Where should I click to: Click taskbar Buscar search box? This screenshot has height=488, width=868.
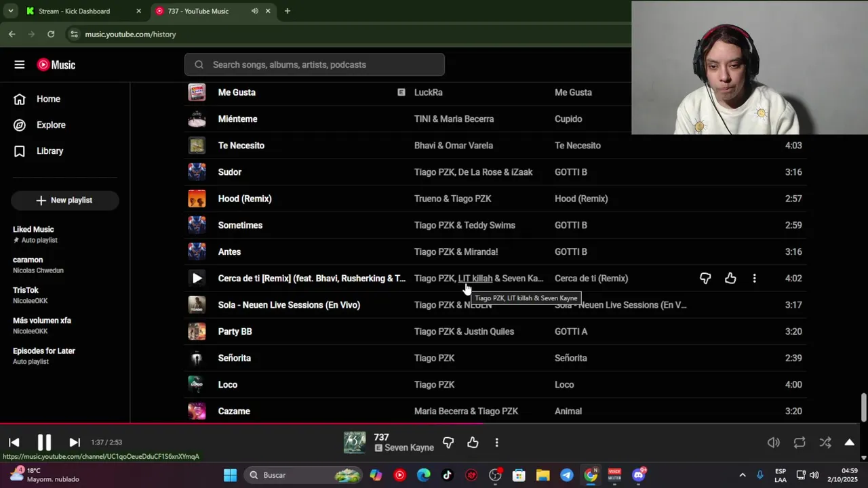coord(304,474)
